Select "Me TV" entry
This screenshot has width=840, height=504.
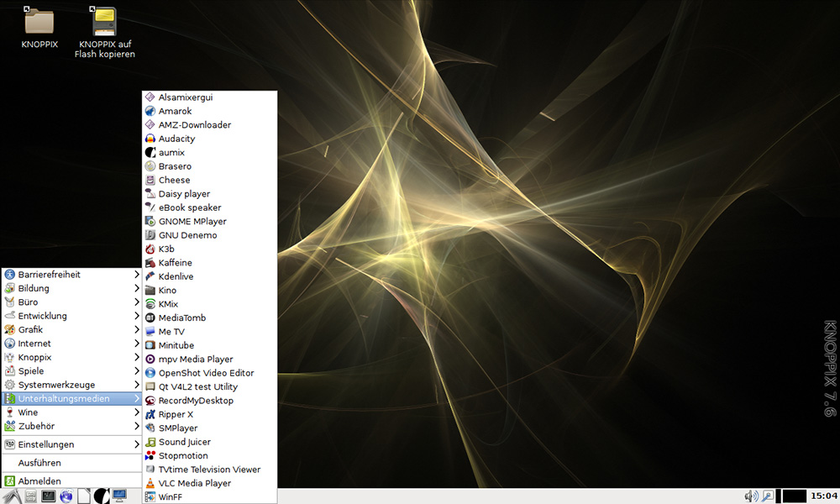[210, 332]
